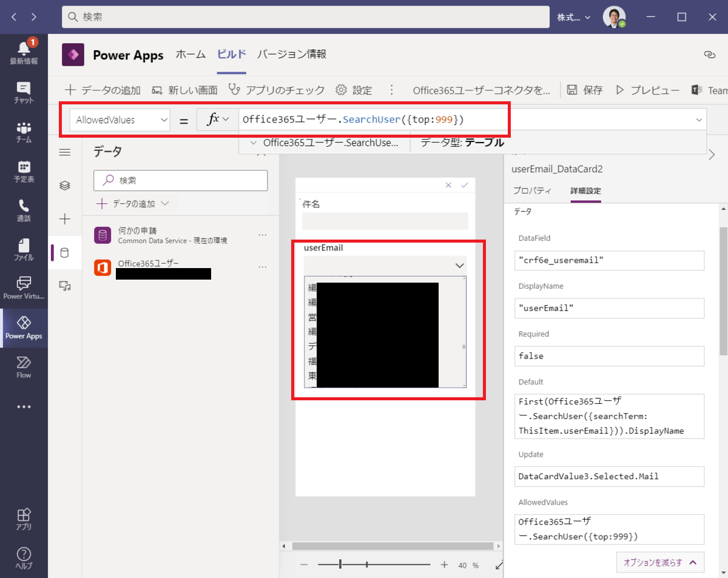Viewport: 728px width, 578px height.
Task: Open Chat in Teams sidebar
Action: [x=24, y=93]
